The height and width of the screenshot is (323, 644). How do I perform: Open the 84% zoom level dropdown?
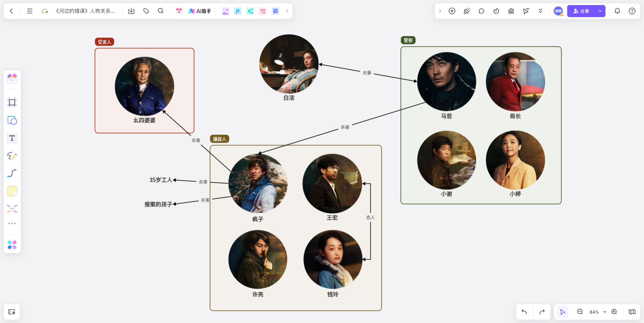pyautogui.click(x=598, y=312)
